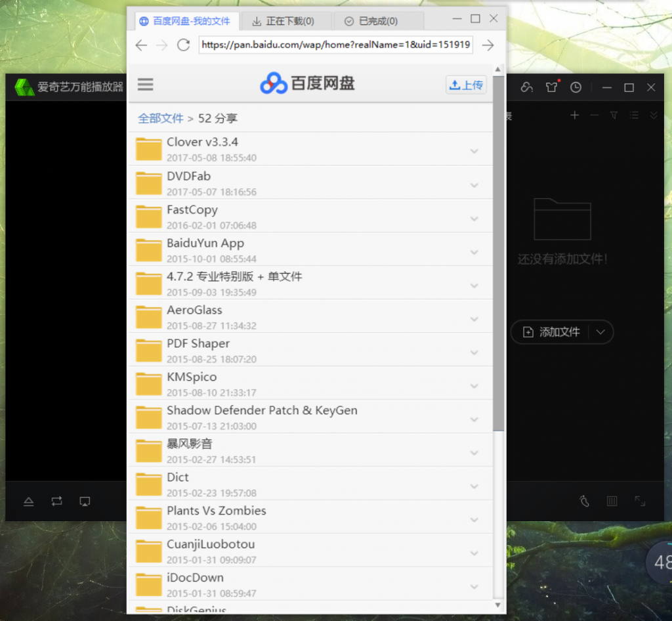Screen dimensions: 672x621
Task: Expand the chevron for BaiduYun App folder
Action: 474,252
